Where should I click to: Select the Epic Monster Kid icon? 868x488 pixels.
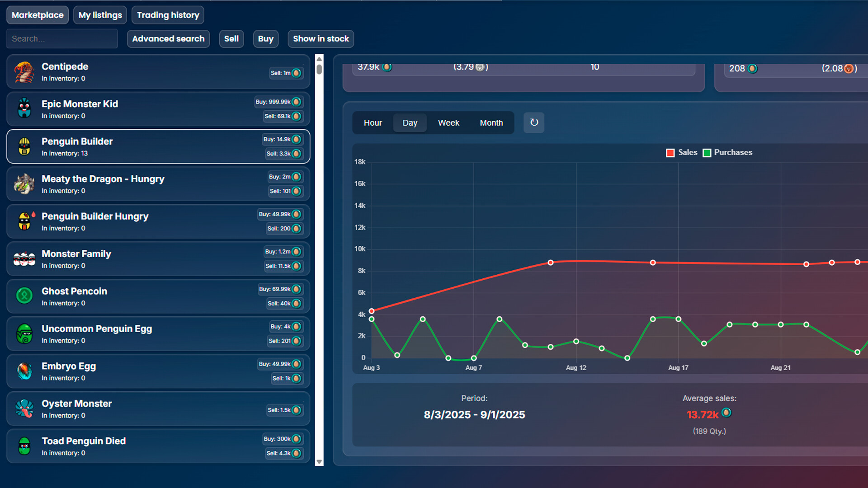(24, 109)
